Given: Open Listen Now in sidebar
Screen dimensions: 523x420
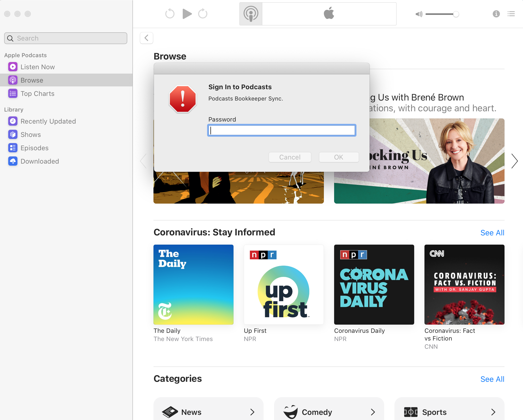Looking at the screenshot, I should point(37,67).
